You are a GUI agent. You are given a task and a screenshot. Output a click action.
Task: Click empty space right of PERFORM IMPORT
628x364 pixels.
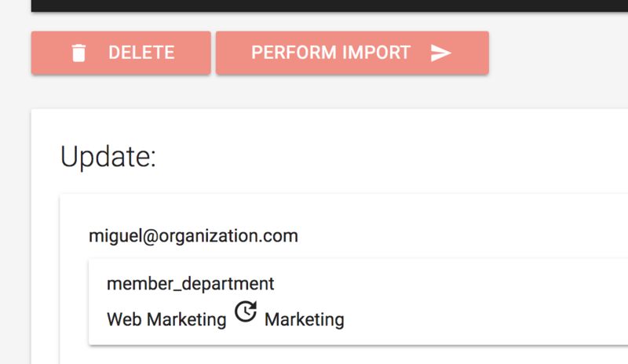[557, 53]
